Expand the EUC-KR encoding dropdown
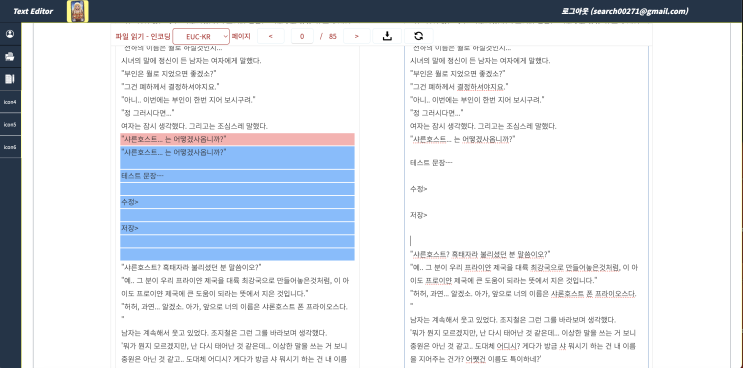 [201, 36]
